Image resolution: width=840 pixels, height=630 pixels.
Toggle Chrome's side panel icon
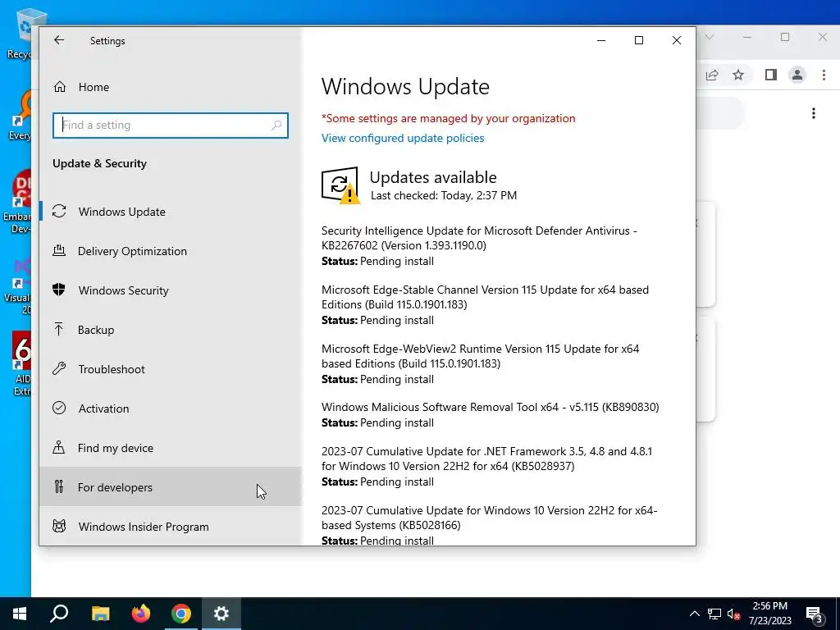(x=771, y=75)
